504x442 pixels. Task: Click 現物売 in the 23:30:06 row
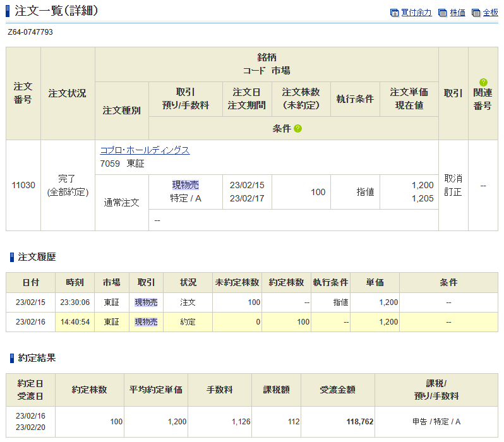(x=146, y=302)
